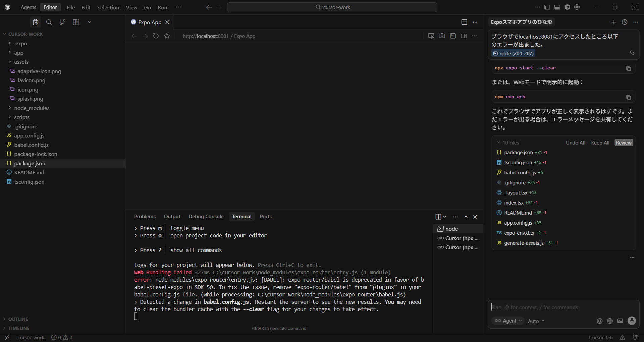Click the microphone voice input button
Screen dimensions: 644x342
point(632,321)
